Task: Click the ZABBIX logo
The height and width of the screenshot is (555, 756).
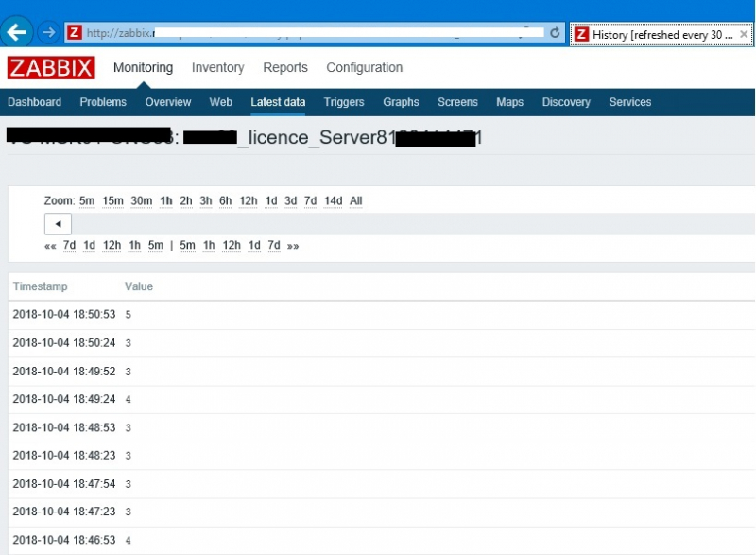Action: click(51, 68)
